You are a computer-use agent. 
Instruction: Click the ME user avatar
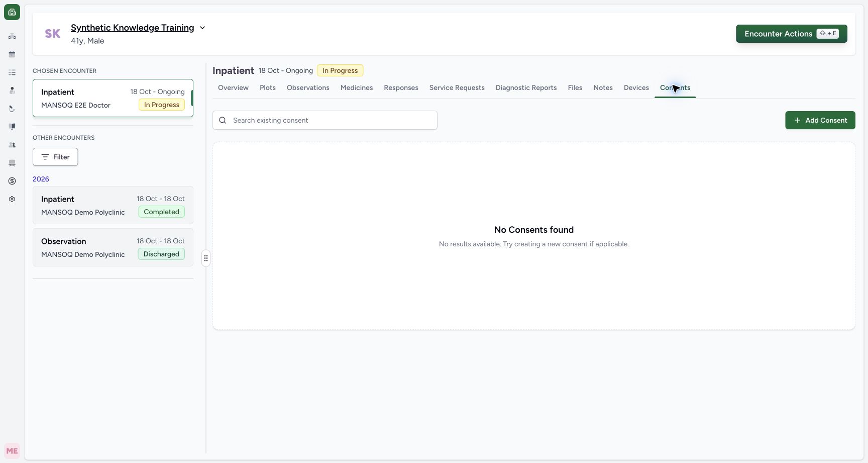(12, 451)
